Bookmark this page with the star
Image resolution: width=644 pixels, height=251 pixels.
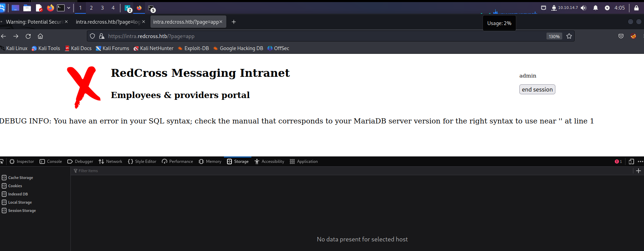(569, 36)
